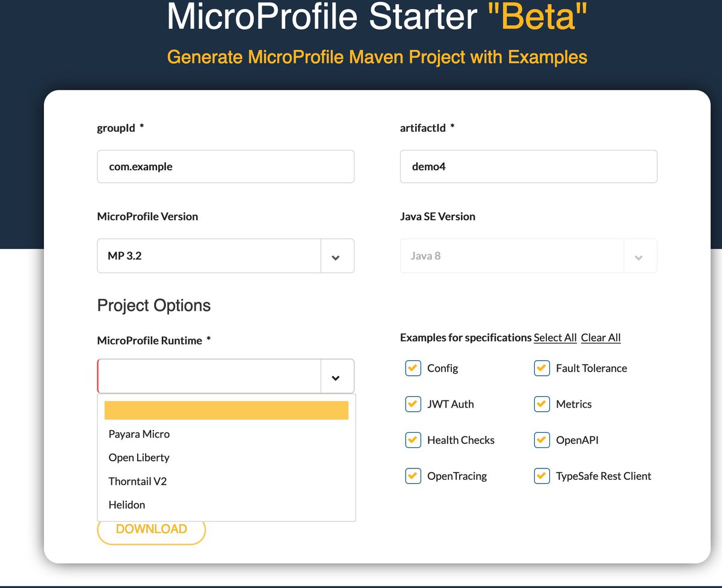Image resolution: width=722 pixels, height=588 pixels.
Task: Focus the groupId input field
Action: click(x=226, y=167)
